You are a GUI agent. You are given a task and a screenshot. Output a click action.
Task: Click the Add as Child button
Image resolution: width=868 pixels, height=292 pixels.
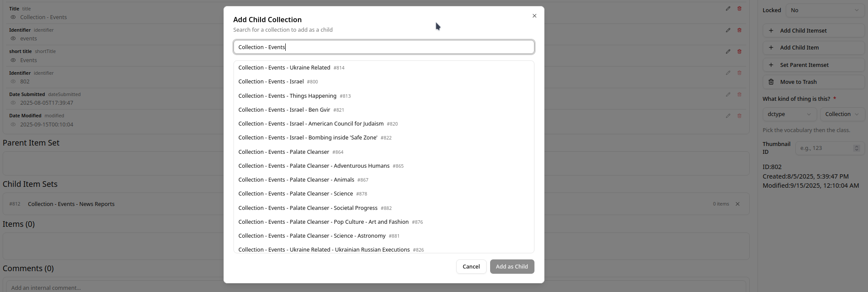click(x=512, y=266)
